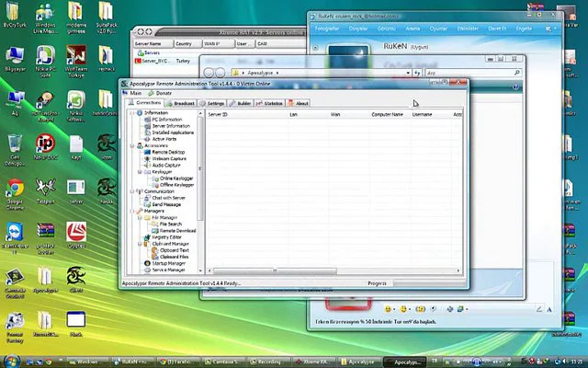Open the About tab
Image resolution: width=588 pixels, height=368 pixels.
pyautogui.click(x=299, y=103)
